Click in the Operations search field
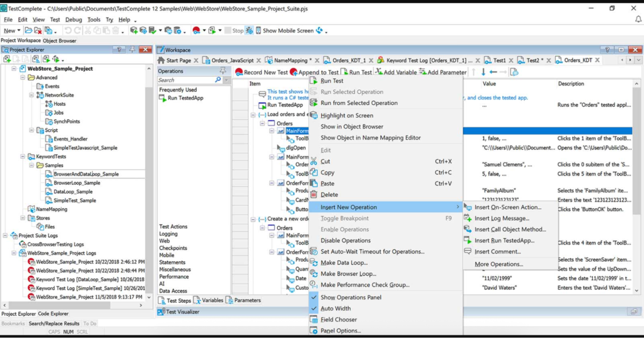Image resolution: width=644 pixels, height=338 pixels. pos(187,80)
